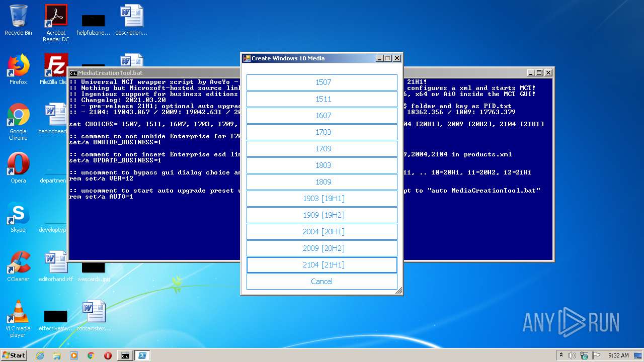Select the effectivemr desktop file
The width and height of the screenshot is (644, 362).
click(55, 320)
